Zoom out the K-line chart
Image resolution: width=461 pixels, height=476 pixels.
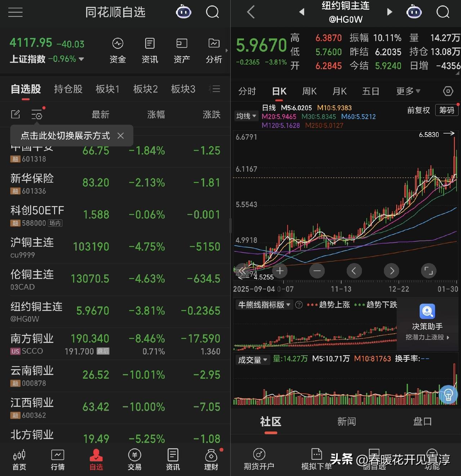pyautogui.click(x=317, y=271)
